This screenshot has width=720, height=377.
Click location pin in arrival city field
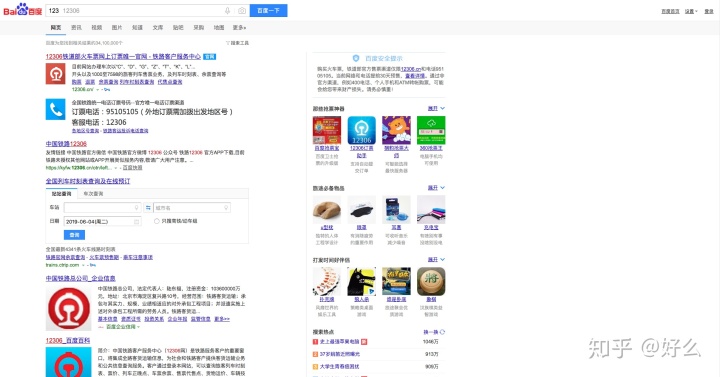pos(226,208)
